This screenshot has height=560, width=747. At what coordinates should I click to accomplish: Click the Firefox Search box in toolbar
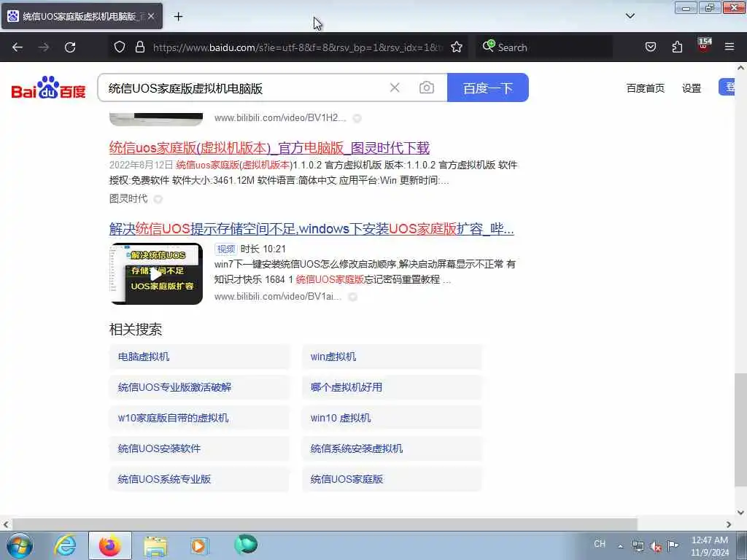[x=544, y=47]
